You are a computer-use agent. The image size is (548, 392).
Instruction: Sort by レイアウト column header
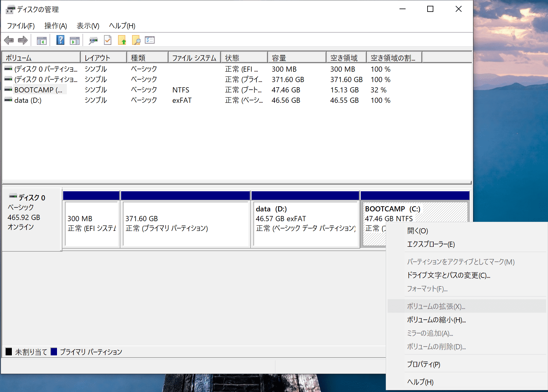(x=104, y=58)
